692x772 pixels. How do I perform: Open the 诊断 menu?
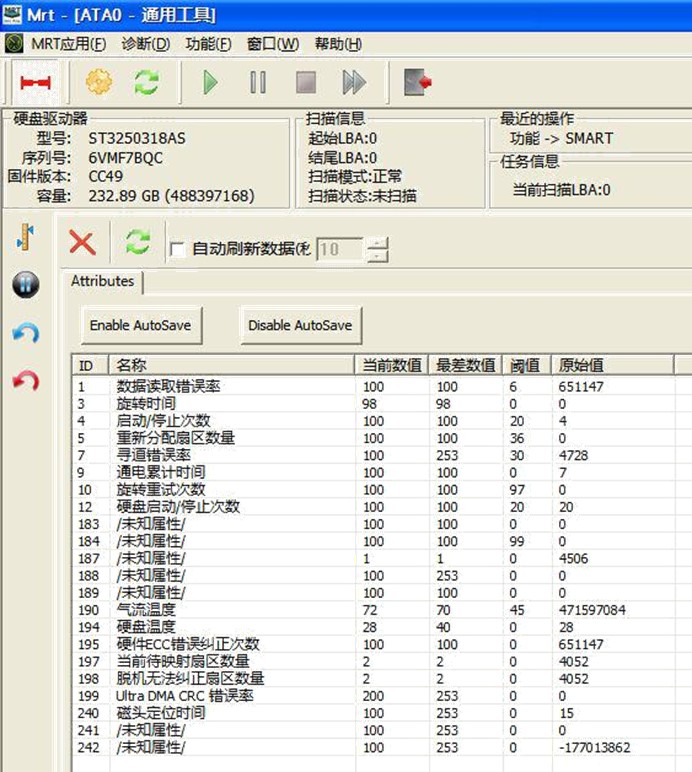click(x=145, y=44)
